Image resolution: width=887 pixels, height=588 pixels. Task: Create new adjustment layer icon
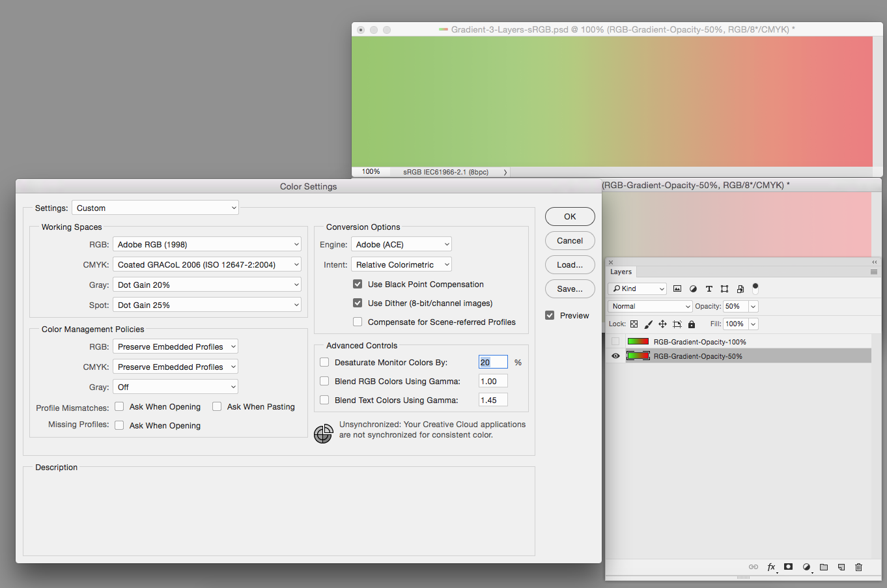click(x=806, y=567)
